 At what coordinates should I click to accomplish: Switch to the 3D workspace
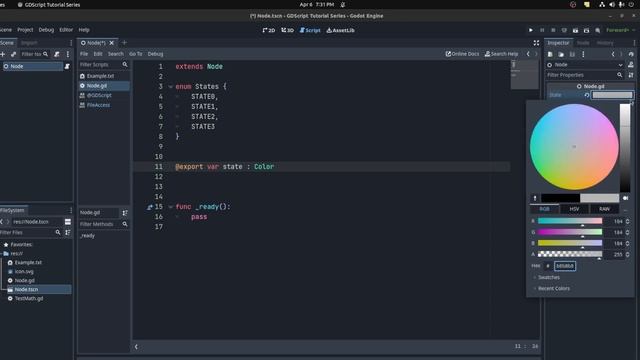coord(287,30)
